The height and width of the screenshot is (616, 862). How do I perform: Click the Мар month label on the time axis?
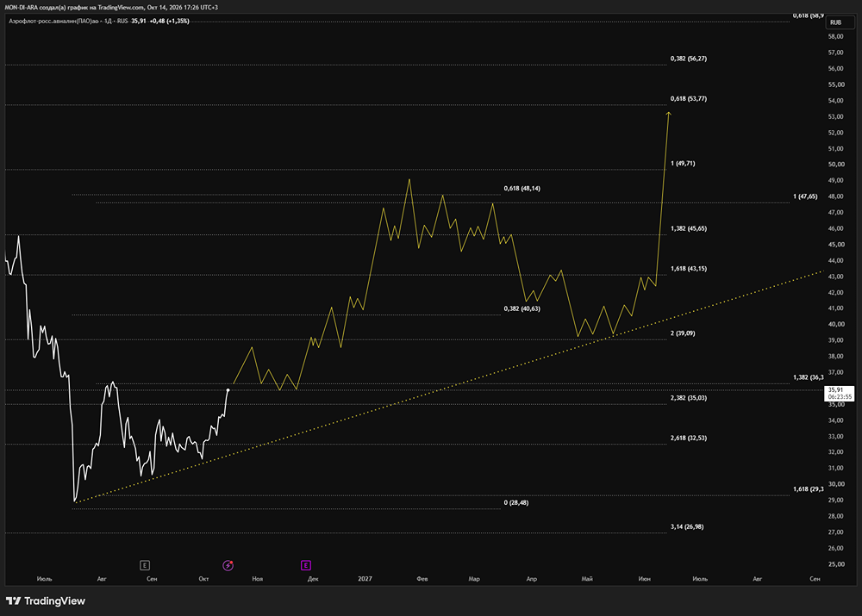(x=474, y=579)
